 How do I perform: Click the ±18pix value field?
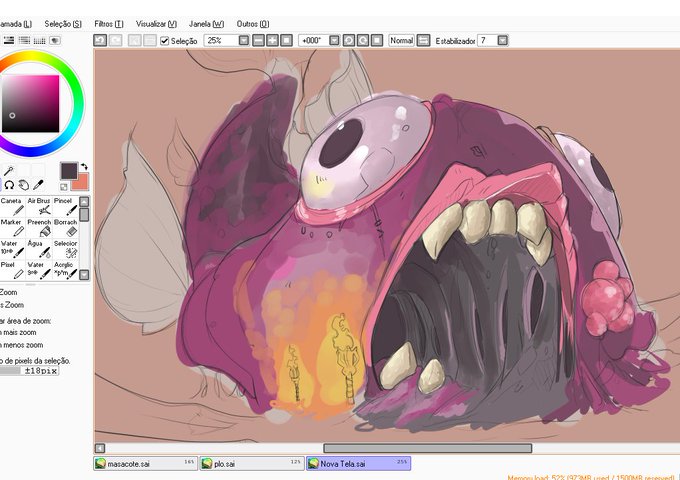(40, 371)
